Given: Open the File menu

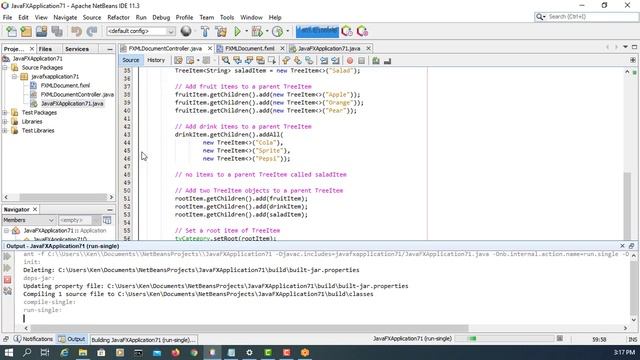Looking at the screenshot, I should pyautogui.click(x=7, y=18).
